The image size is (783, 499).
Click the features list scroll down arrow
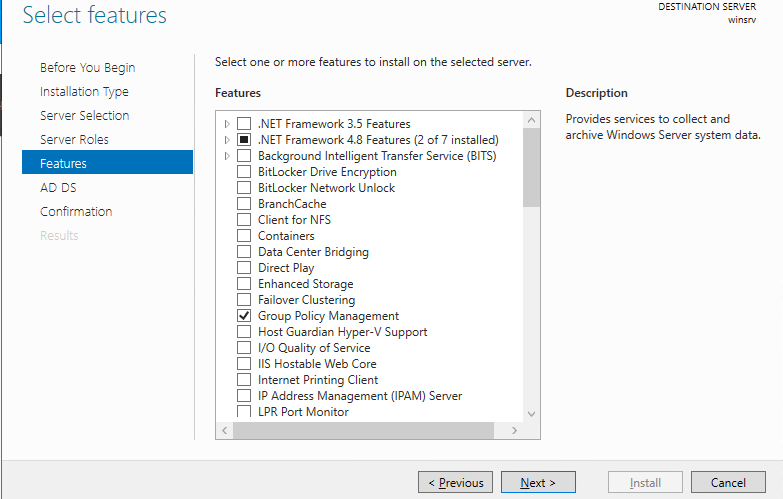tap(531, 413)
